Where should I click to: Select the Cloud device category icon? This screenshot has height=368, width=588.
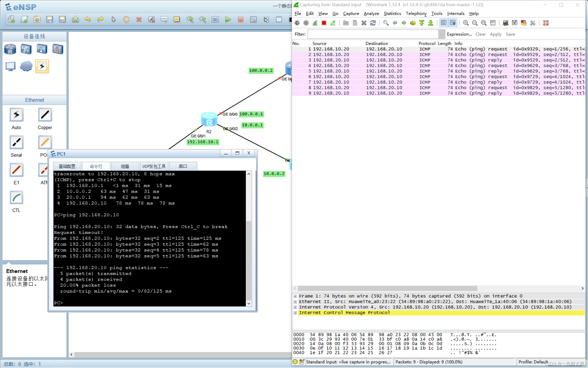[x=26, y=66]
